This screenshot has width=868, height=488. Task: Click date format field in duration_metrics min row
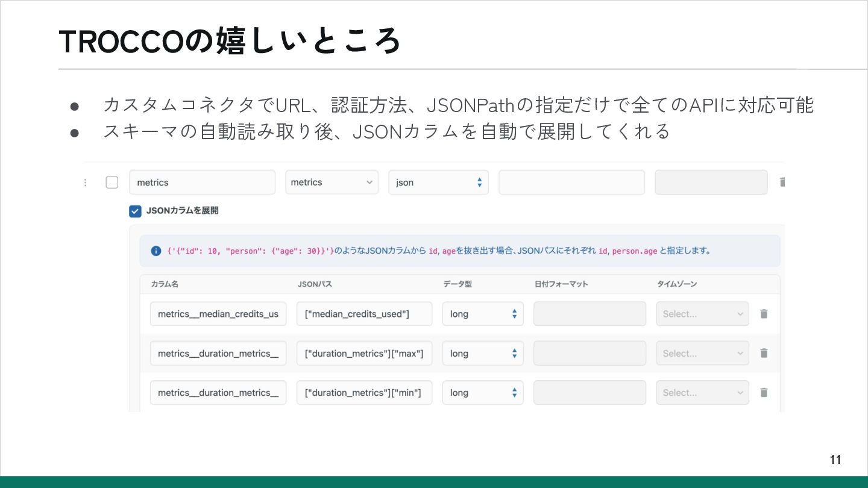(590, 392)
